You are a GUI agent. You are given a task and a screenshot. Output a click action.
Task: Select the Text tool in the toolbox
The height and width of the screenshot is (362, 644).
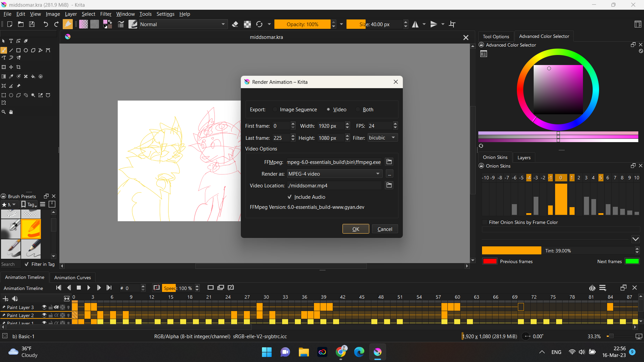pyautogui.click(x=11, y=41)
